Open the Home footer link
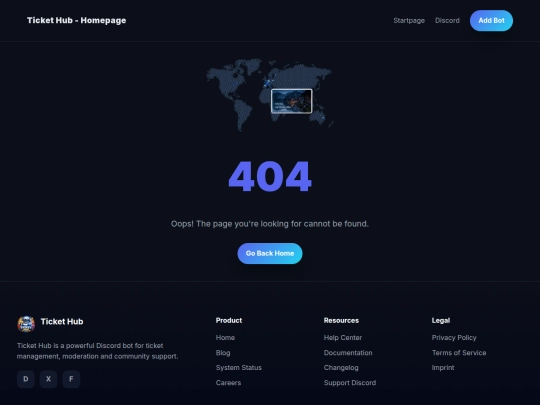 [x=225, y=338]
